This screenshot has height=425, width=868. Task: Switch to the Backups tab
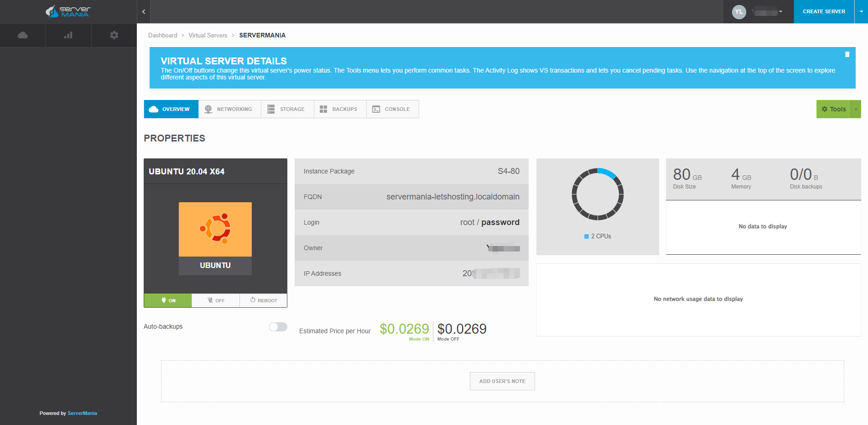click(x=340, y=109)
